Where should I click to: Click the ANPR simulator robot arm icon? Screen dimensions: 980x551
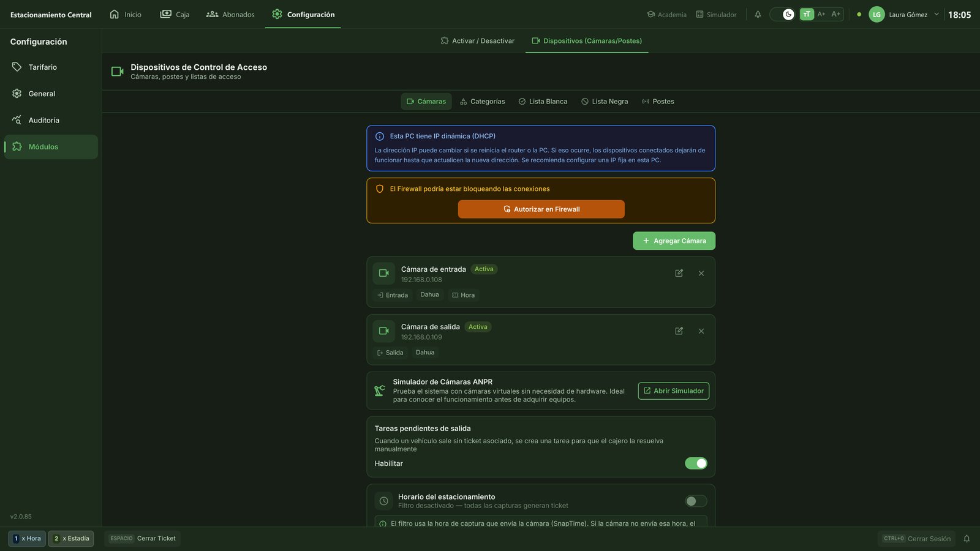(380, 391)
